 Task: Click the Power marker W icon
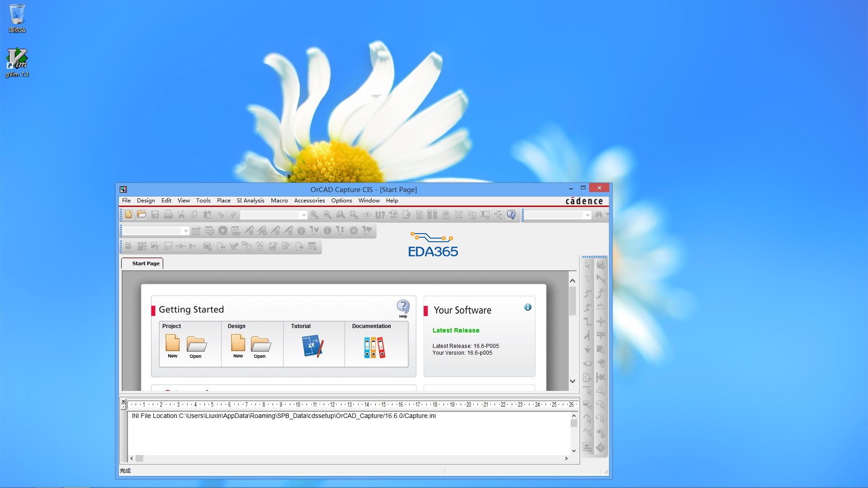[x=354, y=230]
